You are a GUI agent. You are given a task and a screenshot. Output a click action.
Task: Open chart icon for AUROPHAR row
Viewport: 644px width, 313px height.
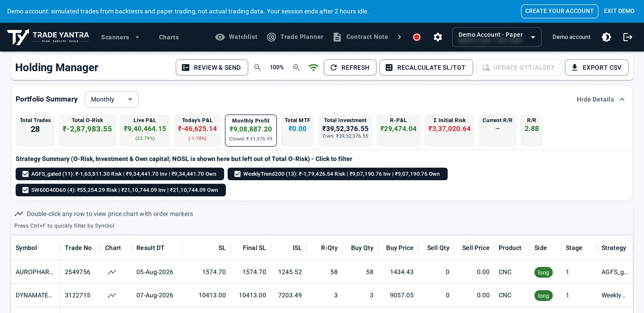pyautogui.click(x=112, y=272)
